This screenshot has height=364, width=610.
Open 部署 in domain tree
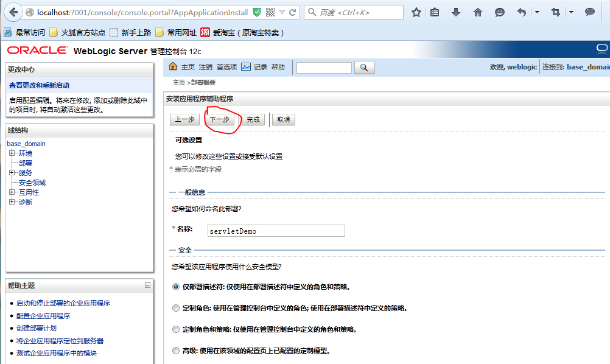tap(26, 163)
